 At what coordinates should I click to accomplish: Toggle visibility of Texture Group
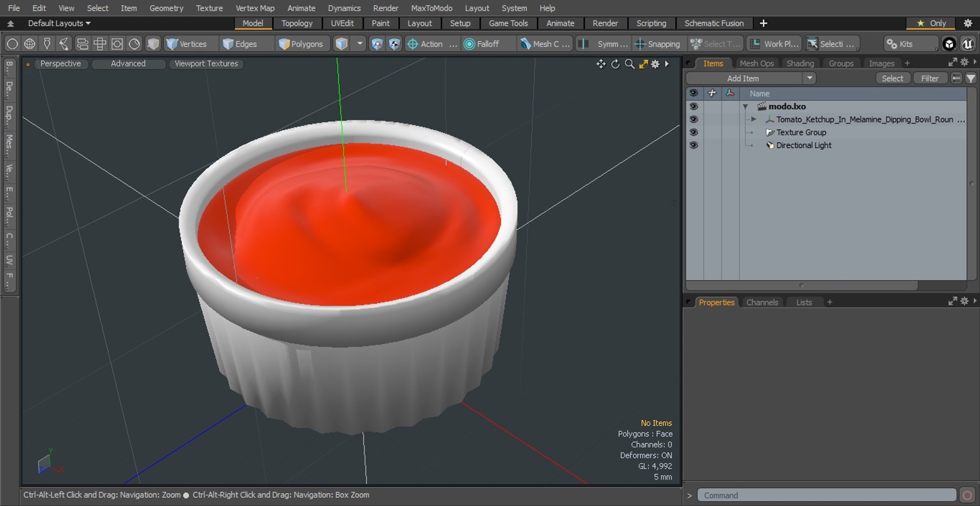[x=693, y=132]
